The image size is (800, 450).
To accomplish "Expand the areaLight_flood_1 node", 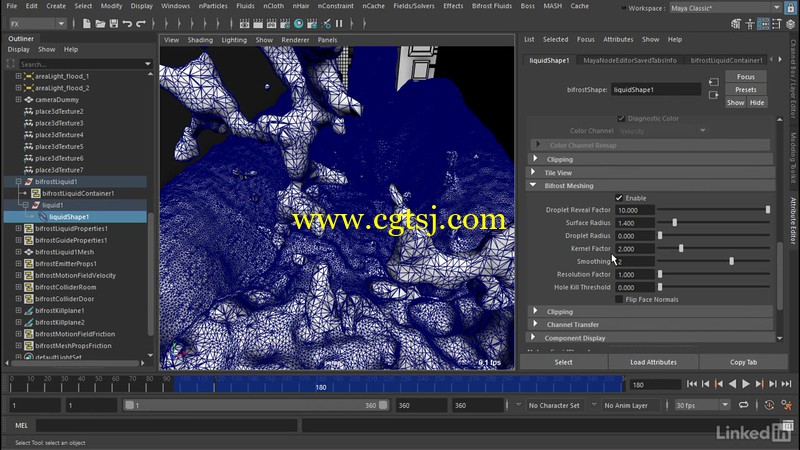I will (18, 76).
